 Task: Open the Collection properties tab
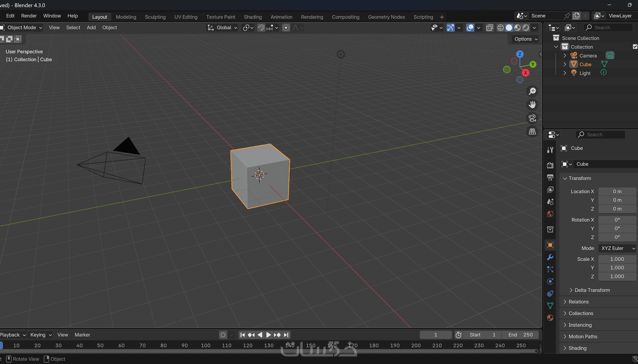tap(550, 229)
